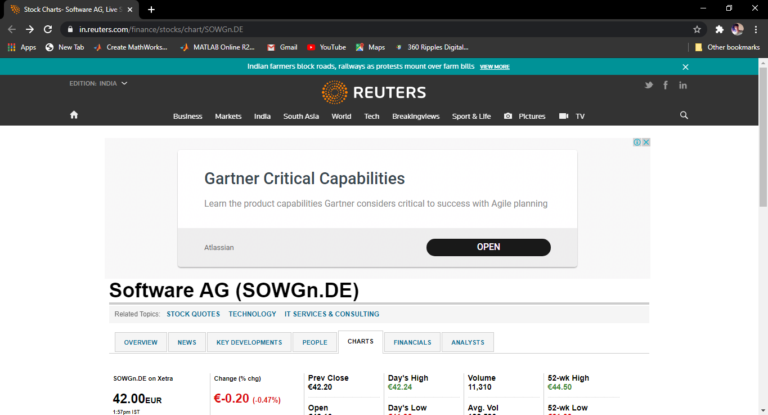Click the Open button in Atlassian ad
The height and width of the screenshot is (415, 768).
[x=488, y=247]
